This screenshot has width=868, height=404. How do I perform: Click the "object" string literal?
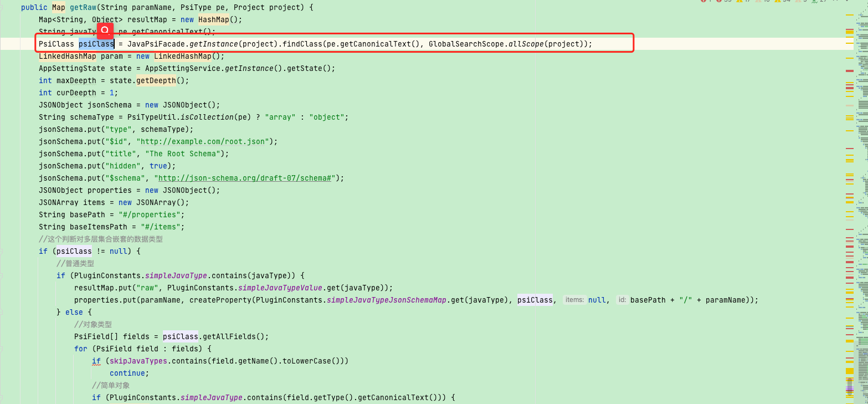pos(327,117)
